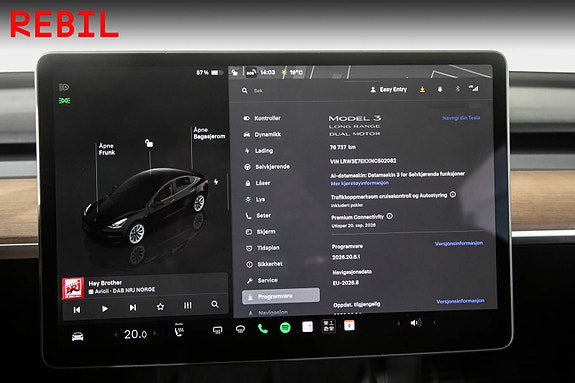Image resolution: width=575 pixels, height=383 pixels.
Task: Raise volume with right arrow
Action: coord(434,322)
